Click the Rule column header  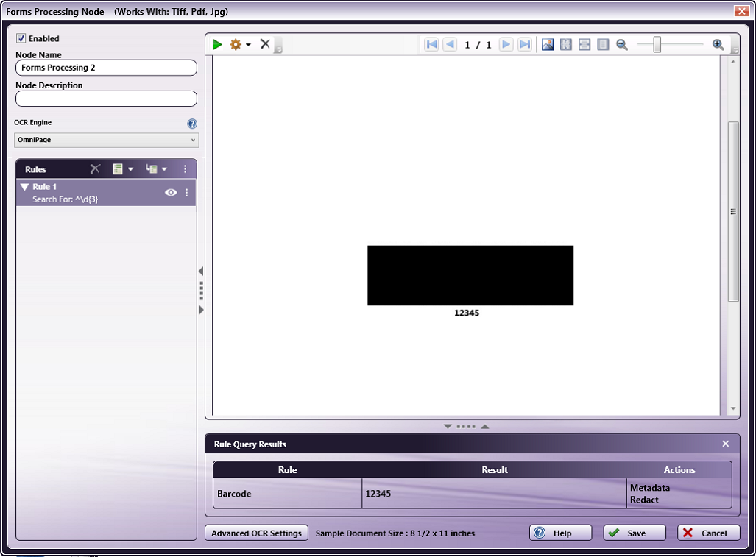click(x=287, y=469)
